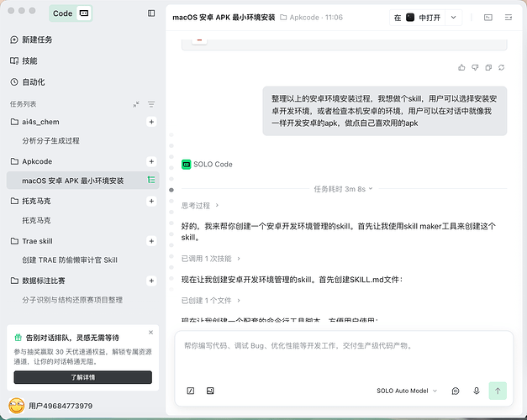Open the task 分子识别与结构还原赛项目整理
The width and height of the screenshot is (527, 420).
tap(72, 300)
